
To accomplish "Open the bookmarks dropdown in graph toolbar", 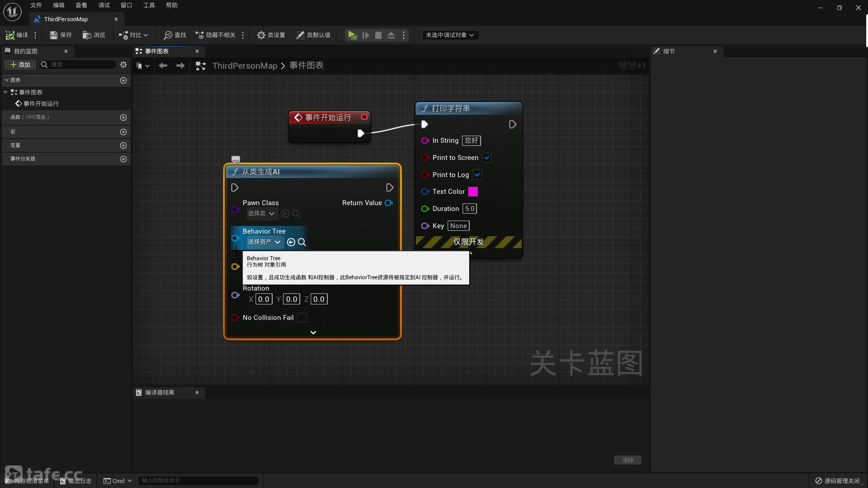I will 143,66.
